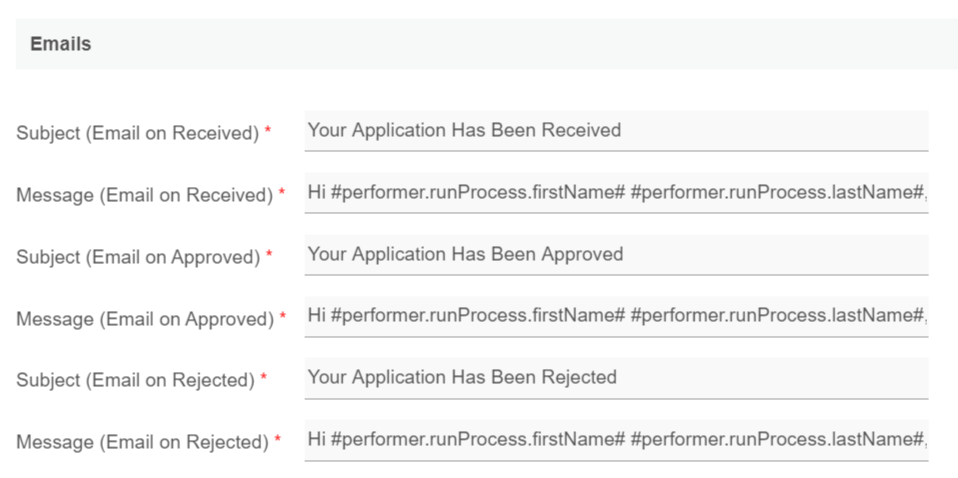The width and height of the screenshot is (958, 478).
Task: Click the 'Subject (Email on Rejected)' label
Action: coord(135,380)
